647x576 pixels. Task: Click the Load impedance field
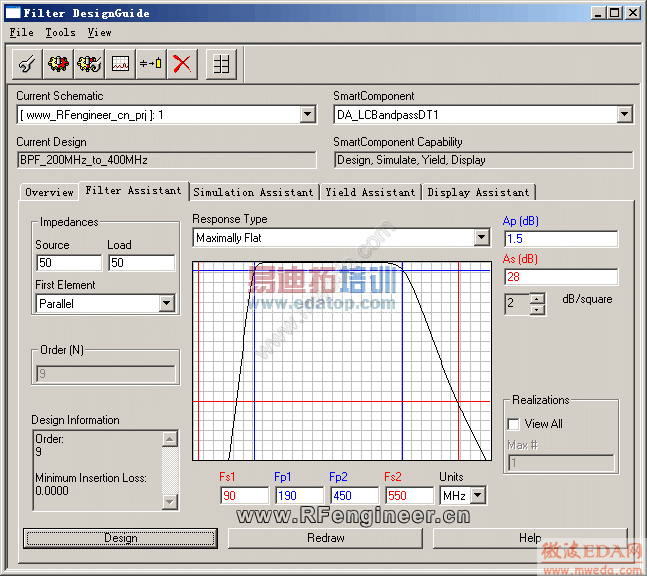coord(142,263)
